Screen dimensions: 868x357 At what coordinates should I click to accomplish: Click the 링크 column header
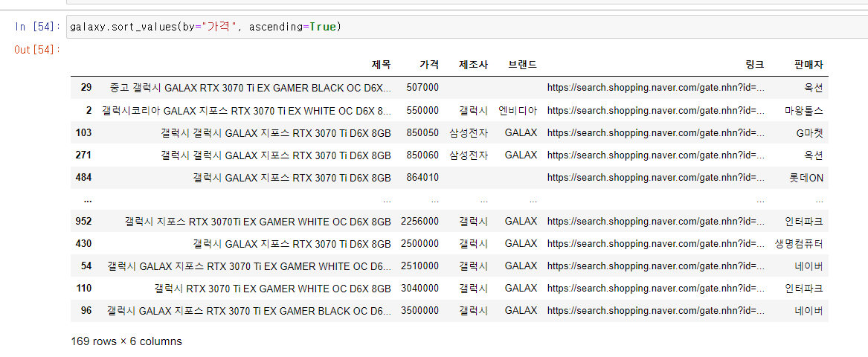(x=754, y=65)
